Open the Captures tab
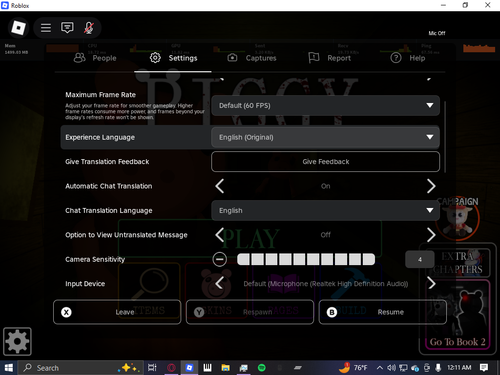 point(252,58)
